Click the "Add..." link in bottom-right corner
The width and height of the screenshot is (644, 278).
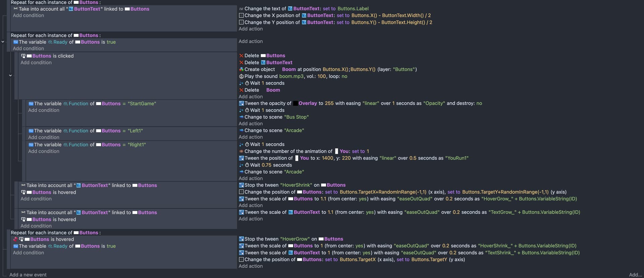coord(635,275)
